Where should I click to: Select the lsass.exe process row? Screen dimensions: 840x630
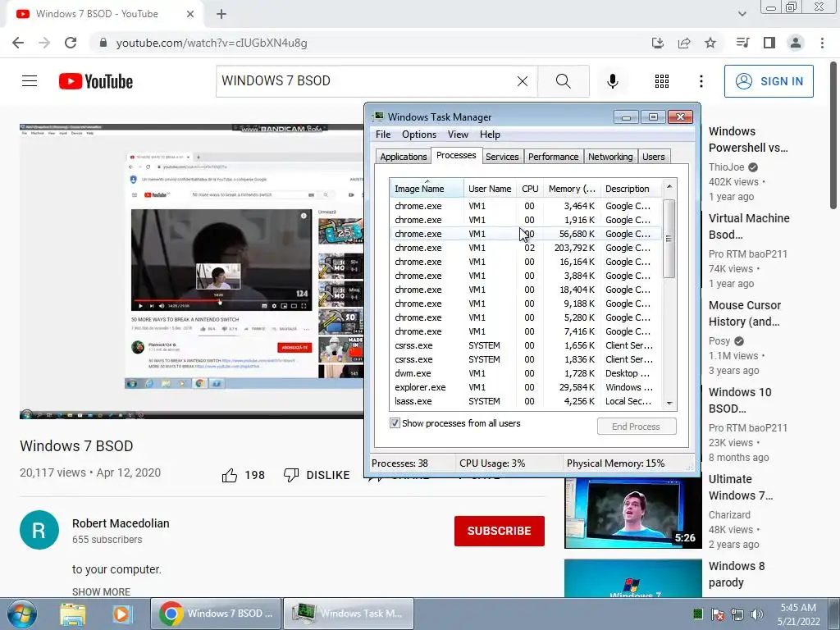(526, 401)
